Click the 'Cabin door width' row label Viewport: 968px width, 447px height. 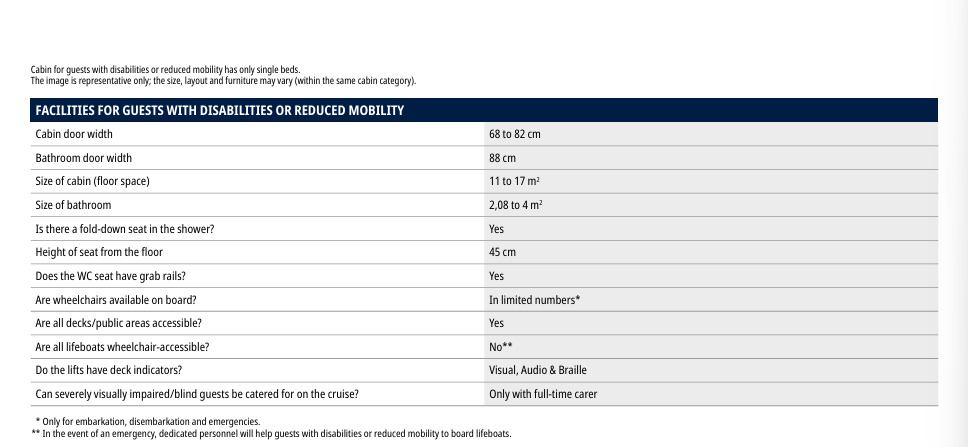74,134
